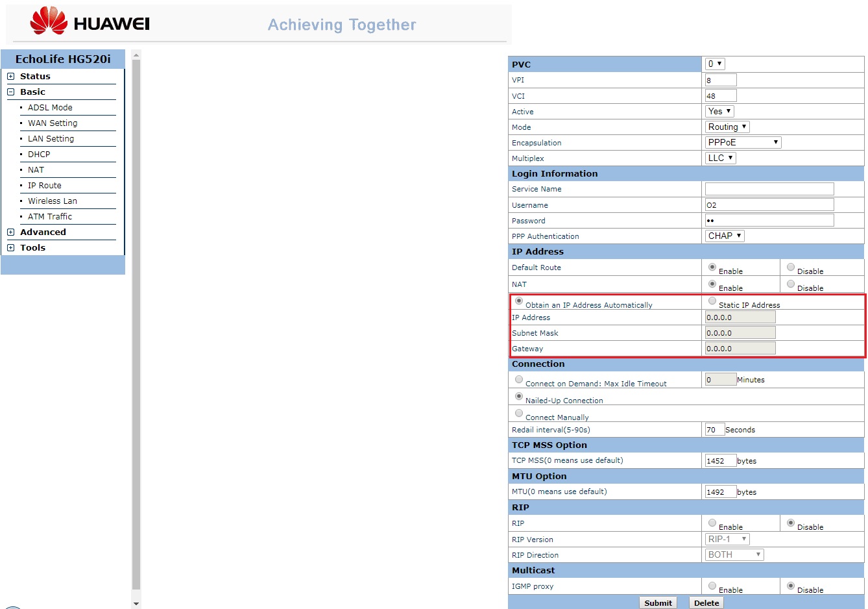
Task: Click the Username input field
Action: (769, 205)
